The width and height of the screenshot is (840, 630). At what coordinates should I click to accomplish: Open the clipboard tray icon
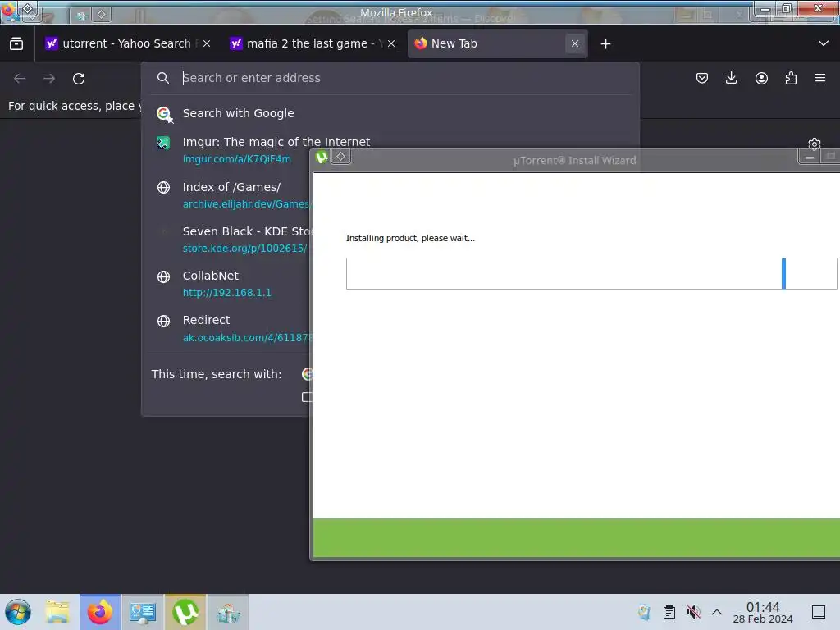coord(669,612)
